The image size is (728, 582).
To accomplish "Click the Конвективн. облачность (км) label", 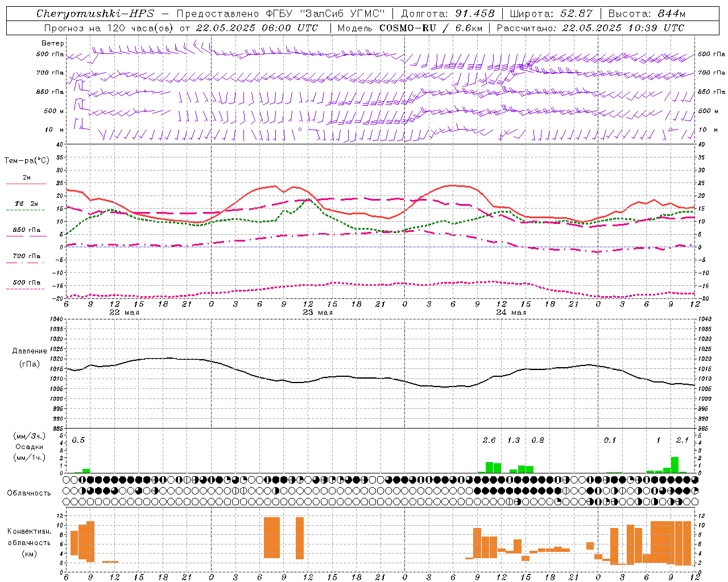I will pyautogui.click(x=29, y=542).
